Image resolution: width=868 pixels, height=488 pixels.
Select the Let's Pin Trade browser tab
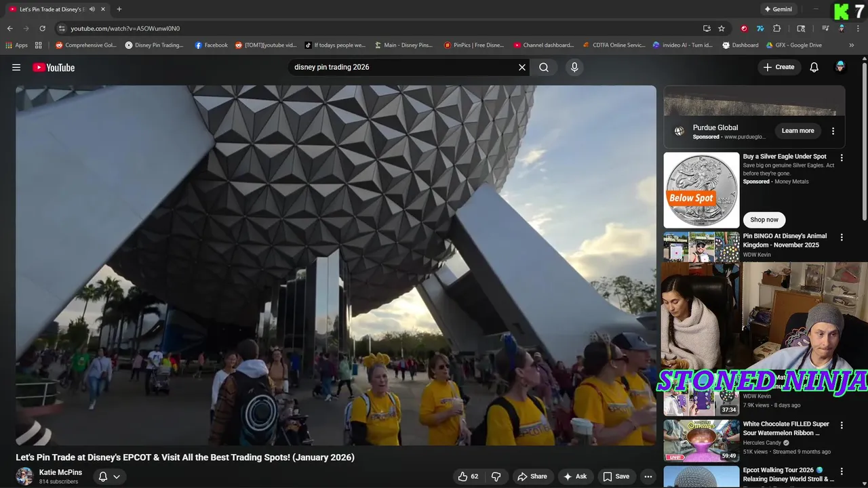pos(57,9)
